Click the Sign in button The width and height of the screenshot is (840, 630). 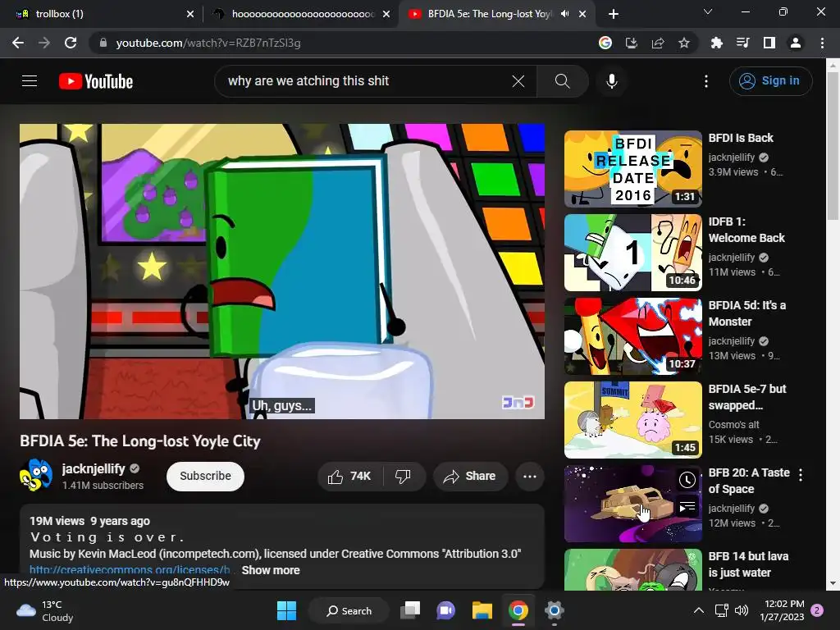click(770, 81)
